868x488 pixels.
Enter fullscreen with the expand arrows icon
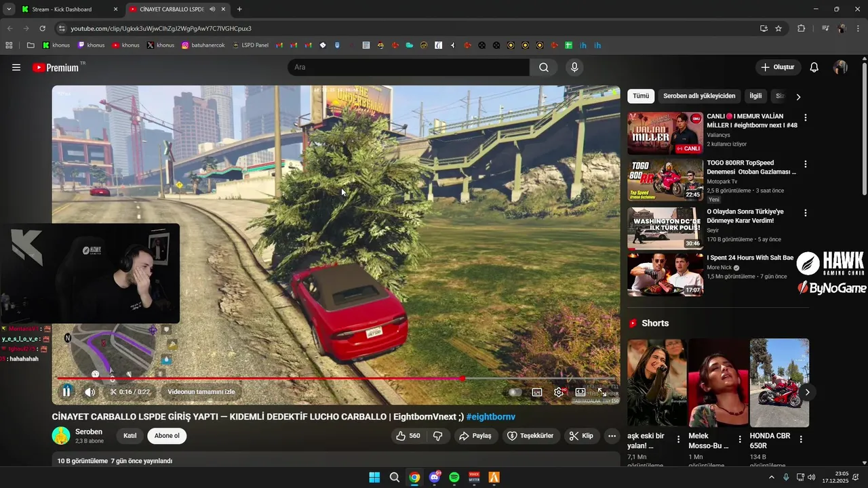[602, 392]
